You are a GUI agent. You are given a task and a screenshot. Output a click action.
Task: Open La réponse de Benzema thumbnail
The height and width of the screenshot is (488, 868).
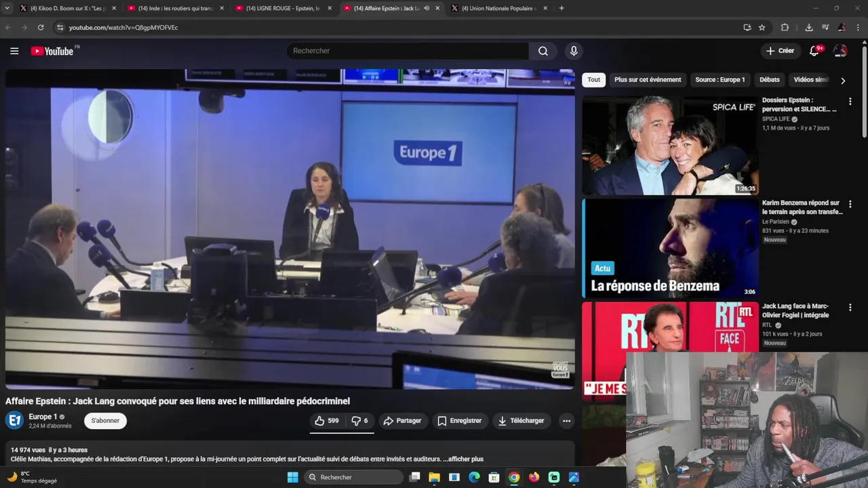[670, 248]
